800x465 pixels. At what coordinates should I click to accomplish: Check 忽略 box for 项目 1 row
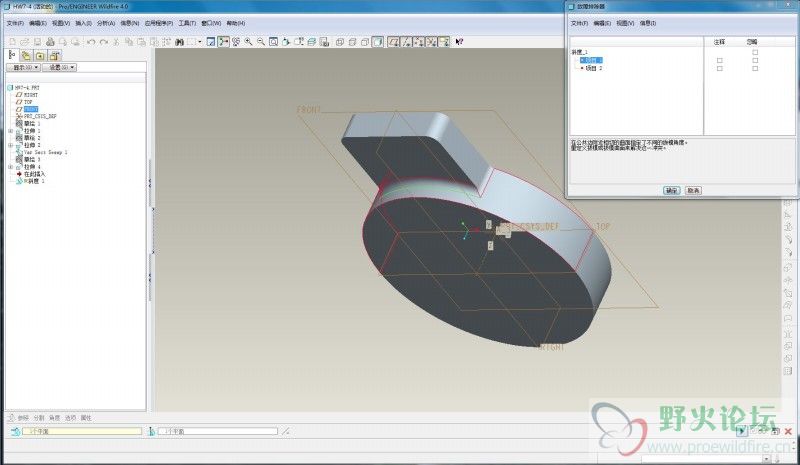(755, 60)
